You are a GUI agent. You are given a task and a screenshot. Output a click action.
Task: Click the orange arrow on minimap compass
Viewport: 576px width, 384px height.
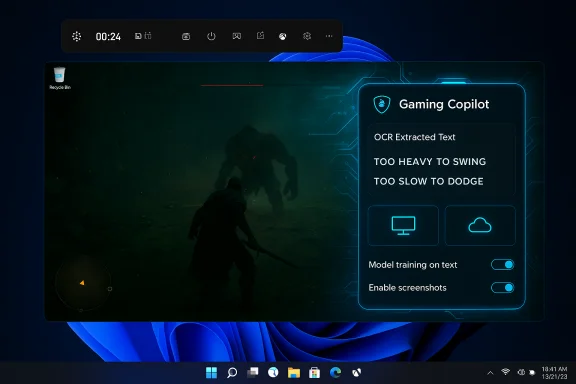coord(82,283)
